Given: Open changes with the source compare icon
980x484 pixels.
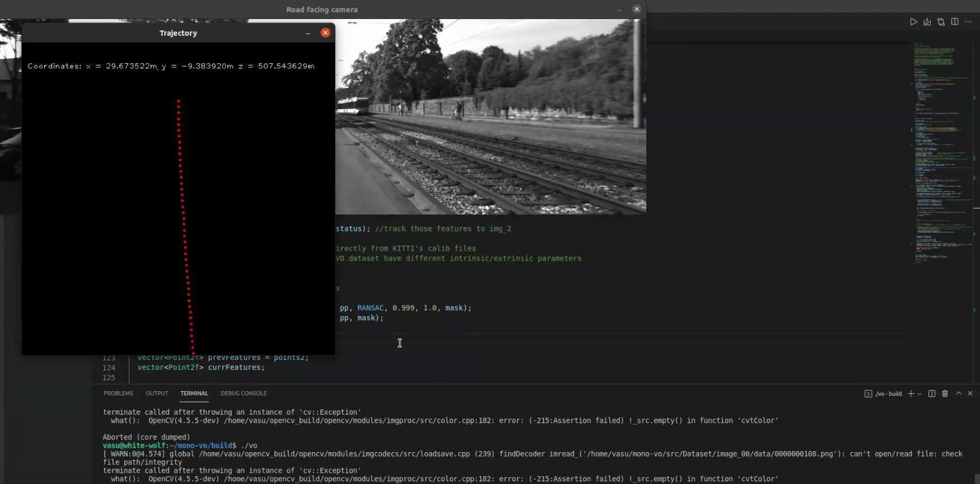Looking at the screenshot, I should (x=941, y=22).
